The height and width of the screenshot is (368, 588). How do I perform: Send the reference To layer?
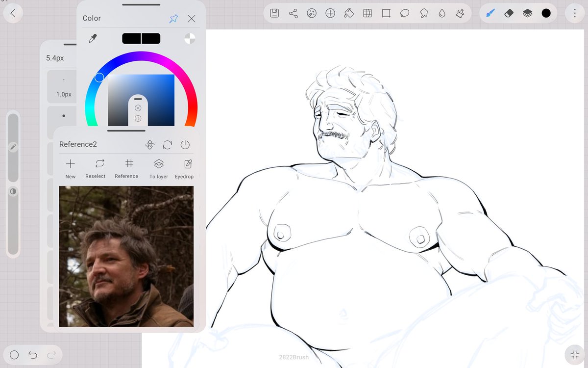point(159,168)
